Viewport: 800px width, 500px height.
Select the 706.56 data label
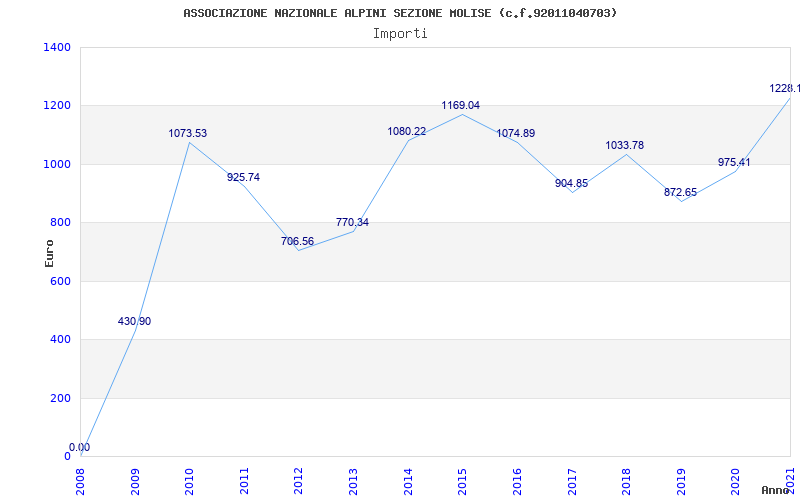click(297, 241)
